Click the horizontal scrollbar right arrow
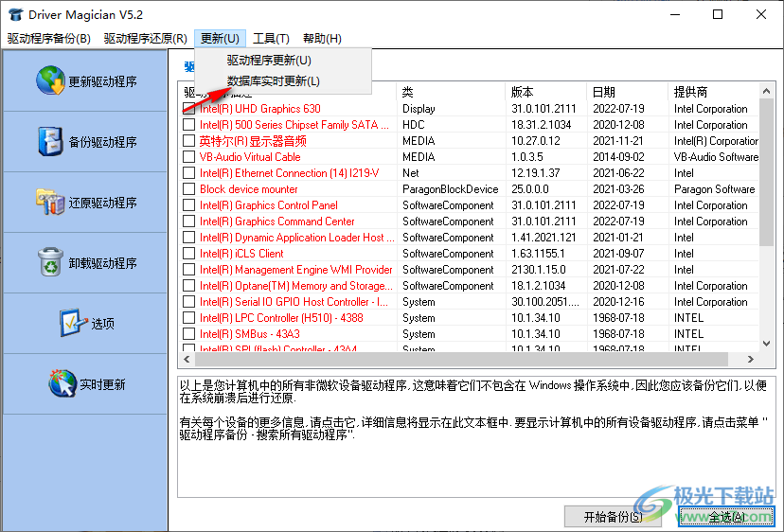The image size is (784, 532). 751,359
